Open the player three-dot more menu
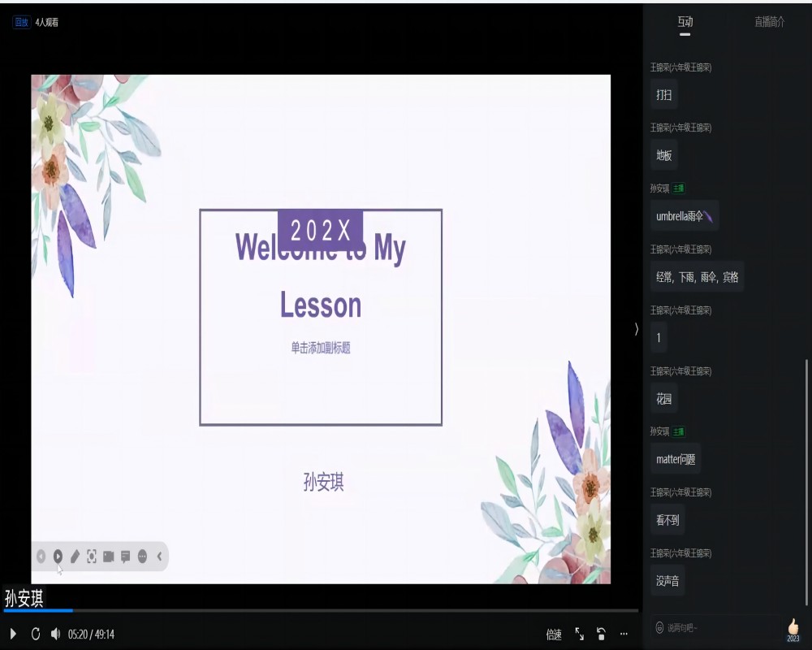The height and width of the screenshot is (650, 812). click(x=624, y=634)
